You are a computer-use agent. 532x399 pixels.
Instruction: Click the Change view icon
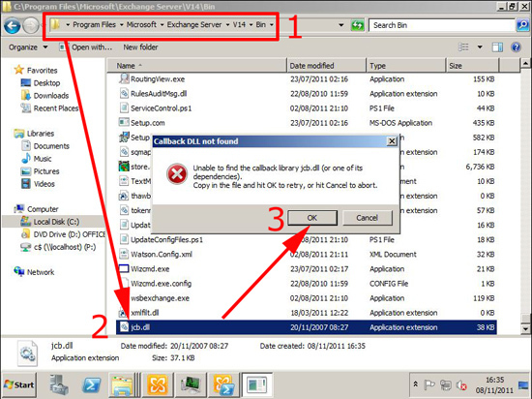point(463,46)
